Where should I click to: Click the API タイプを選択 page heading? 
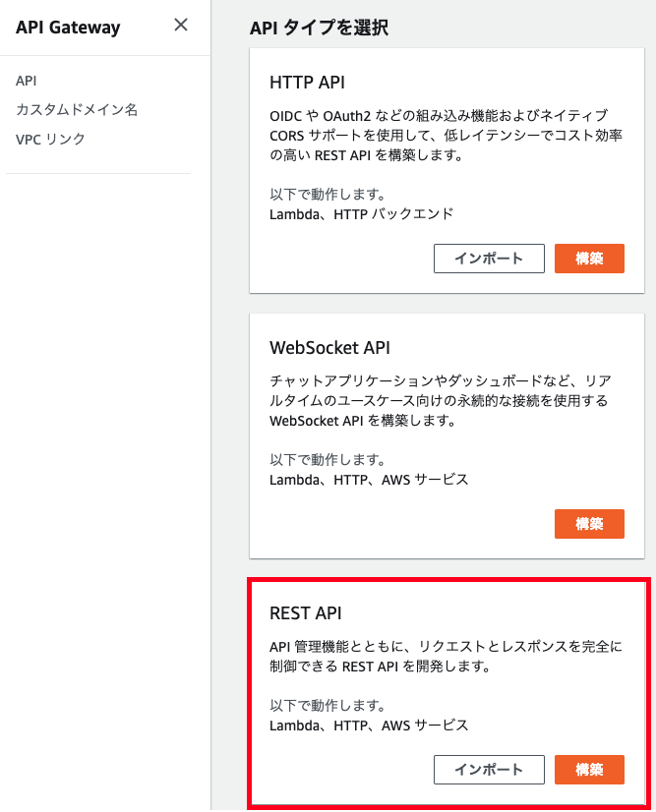click(x=320, y=28)
